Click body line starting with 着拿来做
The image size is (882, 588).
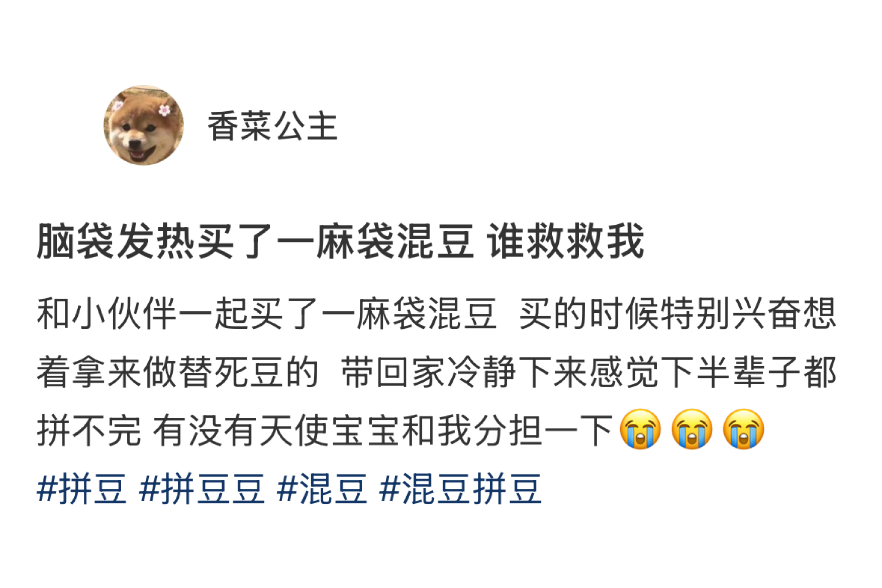tap(436, 372)
